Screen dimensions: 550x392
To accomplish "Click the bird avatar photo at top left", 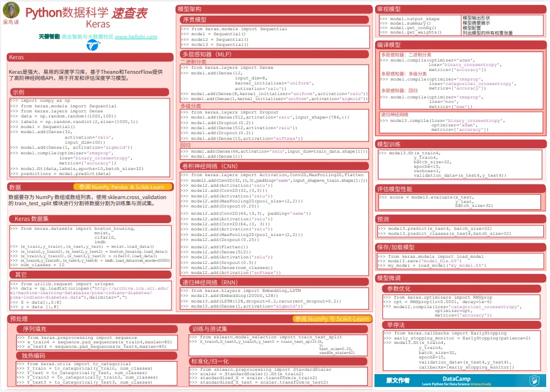I will (x=11, y=10).
